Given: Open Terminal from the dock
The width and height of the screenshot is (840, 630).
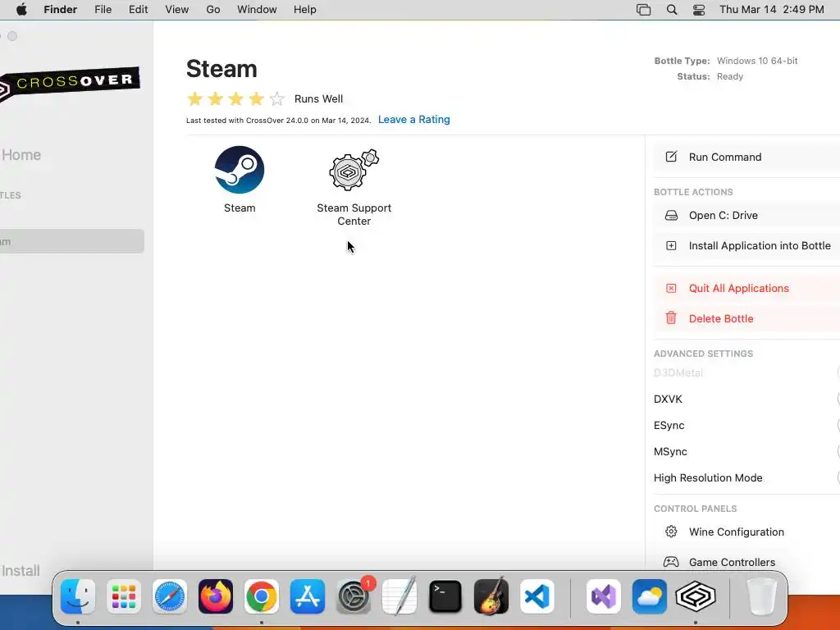Looking at the screenshot, I should [x=445, y=596].
